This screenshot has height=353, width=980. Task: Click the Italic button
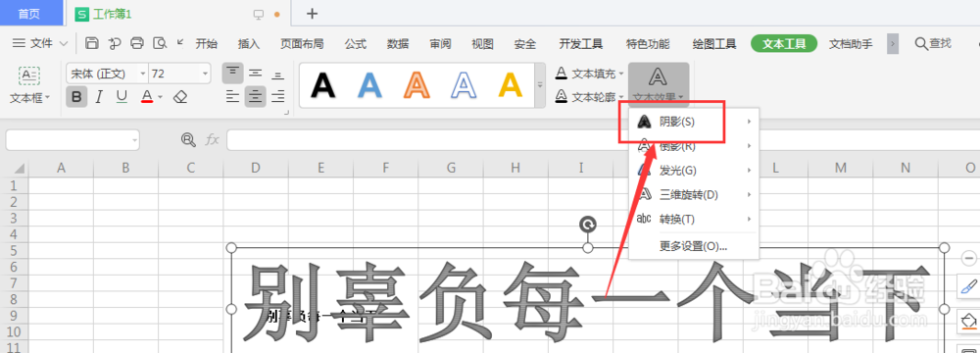click(x=98, y=97)
